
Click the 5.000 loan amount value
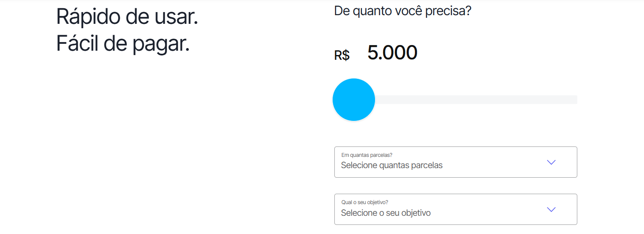point(392,53)
